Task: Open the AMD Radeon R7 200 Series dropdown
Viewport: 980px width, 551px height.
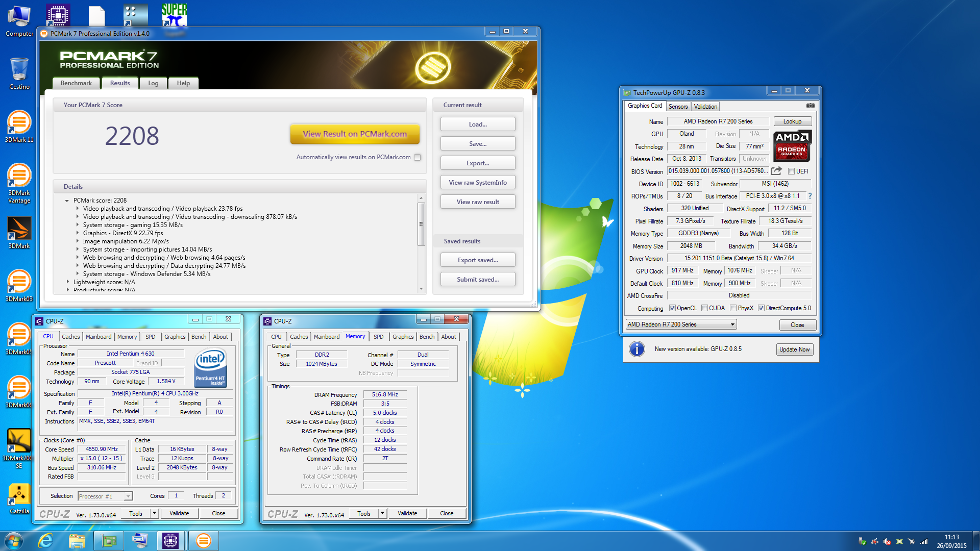Action: [681, 324]
